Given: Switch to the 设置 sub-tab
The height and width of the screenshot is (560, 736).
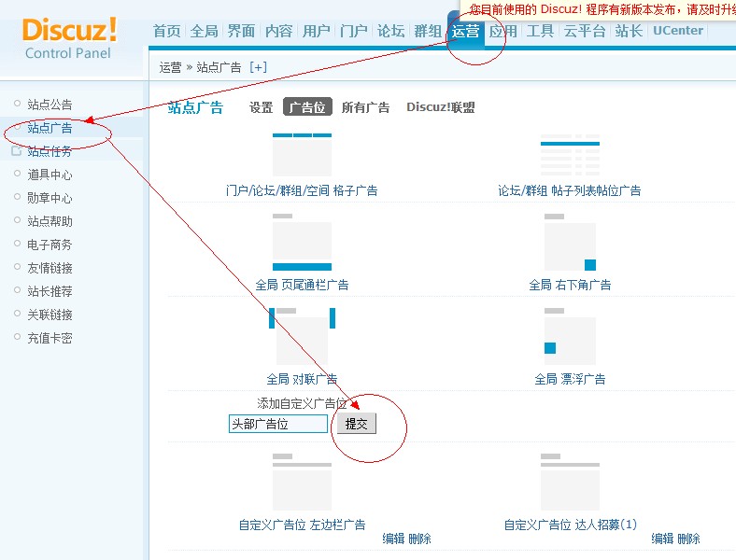Looking at the screenshot, I should [261, 107].
